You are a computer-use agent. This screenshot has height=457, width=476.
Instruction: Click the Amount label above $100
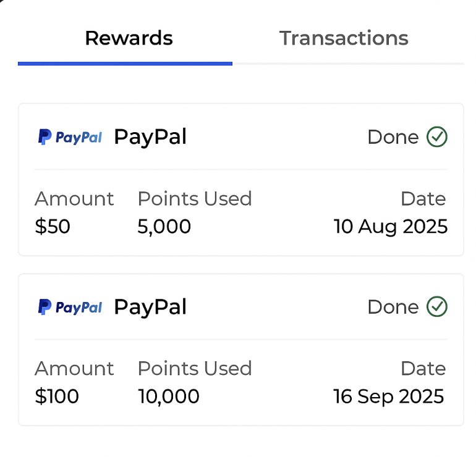(x=74, y=369)
